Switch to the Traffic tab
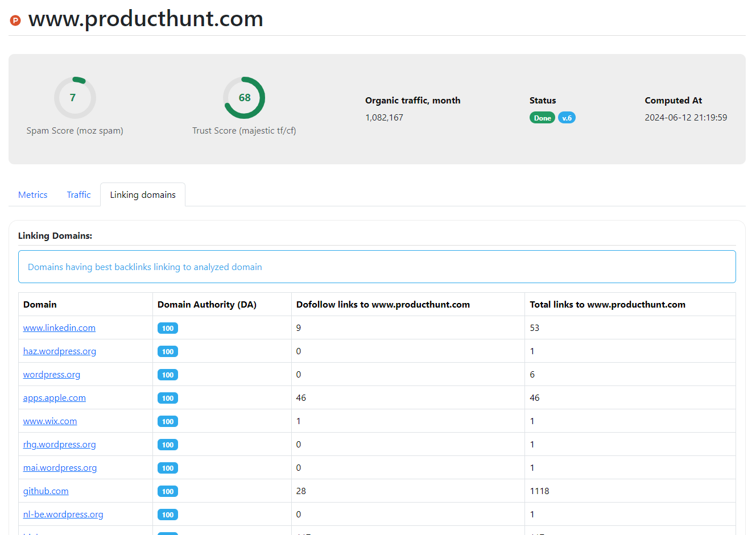This screenshot has width=756, height=535. 79,194
